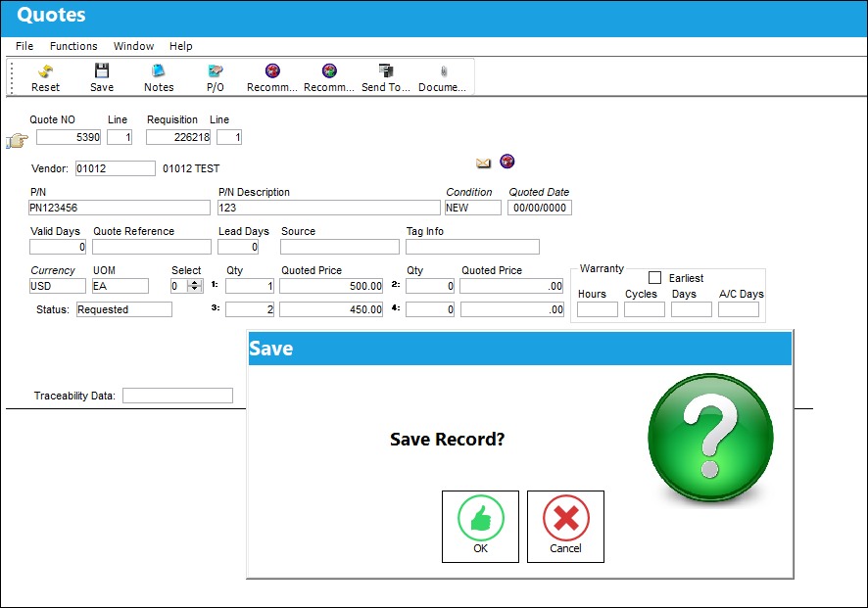Click the P/N Description field
The width and height of the screenshot is (868, 608).
click(x=329, y=208)
